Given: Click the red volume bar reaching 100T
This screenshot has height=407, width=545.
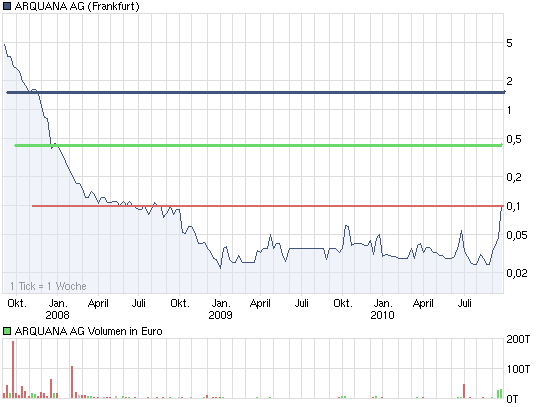Looking at the screenshot, I should [72, 382].
